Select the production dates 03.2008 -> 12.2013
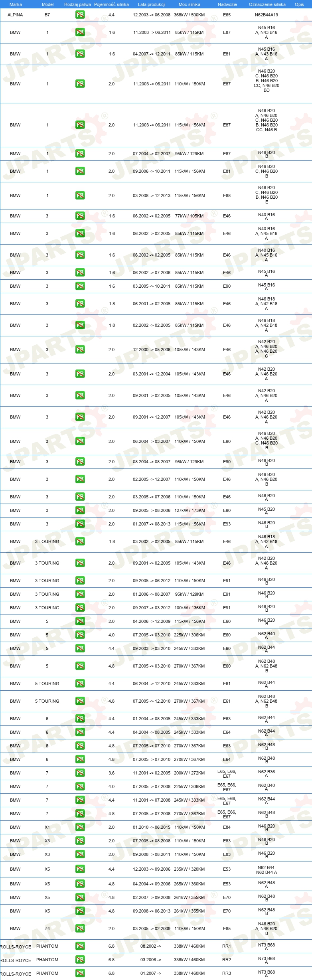This screenshot has width=312, height=980. [x=152, y=196]
